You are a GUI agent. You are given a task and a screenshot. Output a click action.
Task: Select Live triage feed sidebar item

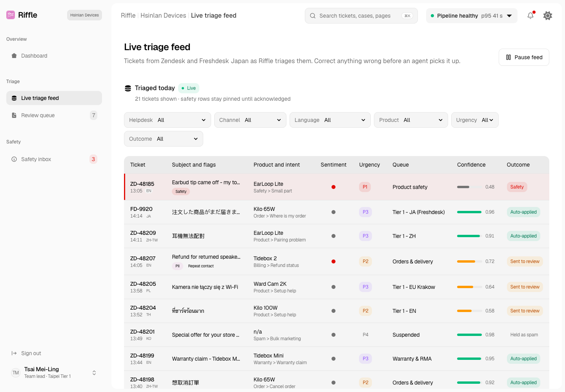click(54, 98)
